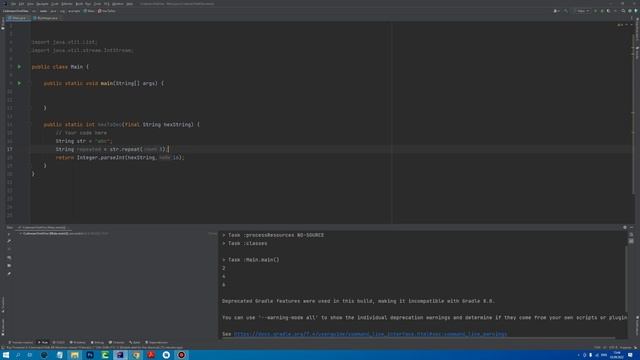Open the Tools menu

point(97,4)
